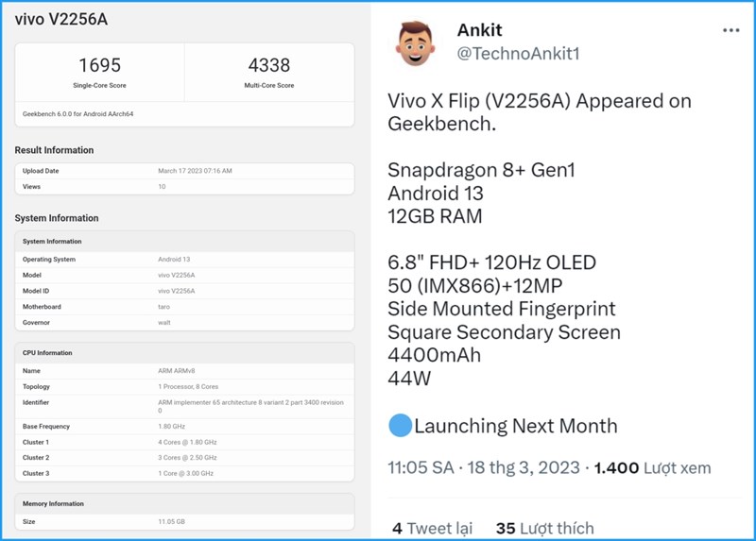Click the 12GB RAM line in tweet

tap(435, 216)
